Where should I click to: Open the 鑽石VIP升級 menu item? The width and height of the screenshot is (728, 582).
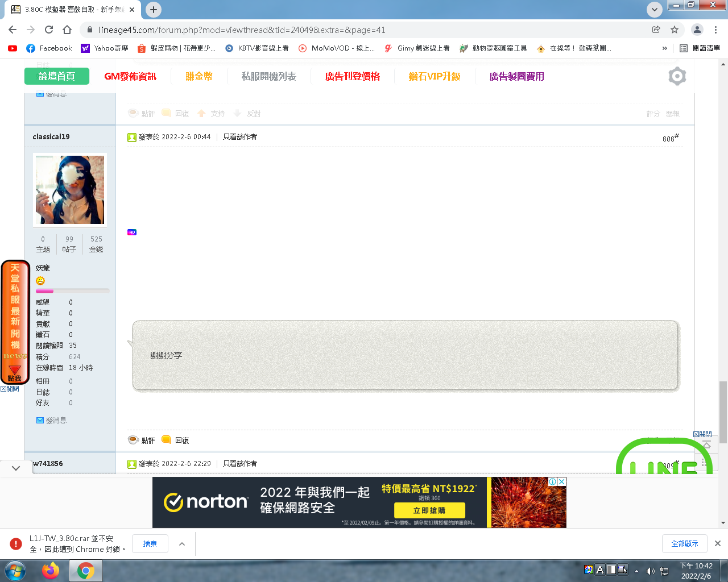(x=435, y=76)
